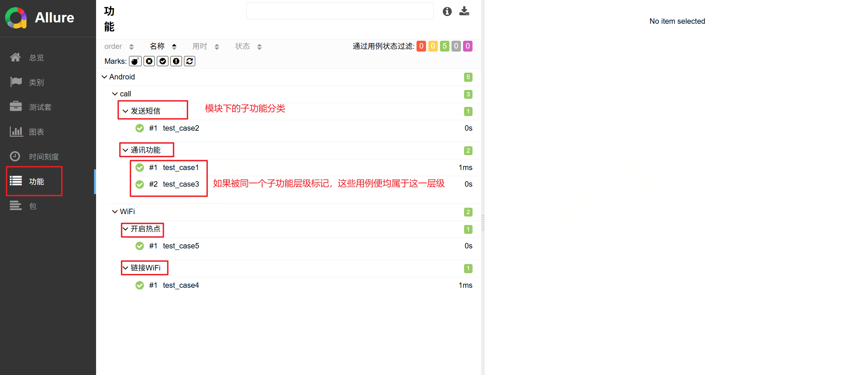Viewport: 868px width, 375px height.
Task: Toggle the purple unknown status filter
Action: (467, 46)
